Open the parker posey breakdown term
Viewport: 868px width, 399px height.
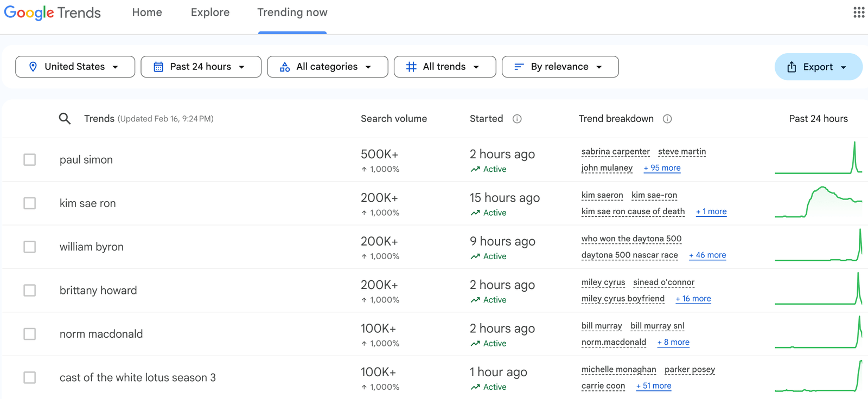click(690, 370)
